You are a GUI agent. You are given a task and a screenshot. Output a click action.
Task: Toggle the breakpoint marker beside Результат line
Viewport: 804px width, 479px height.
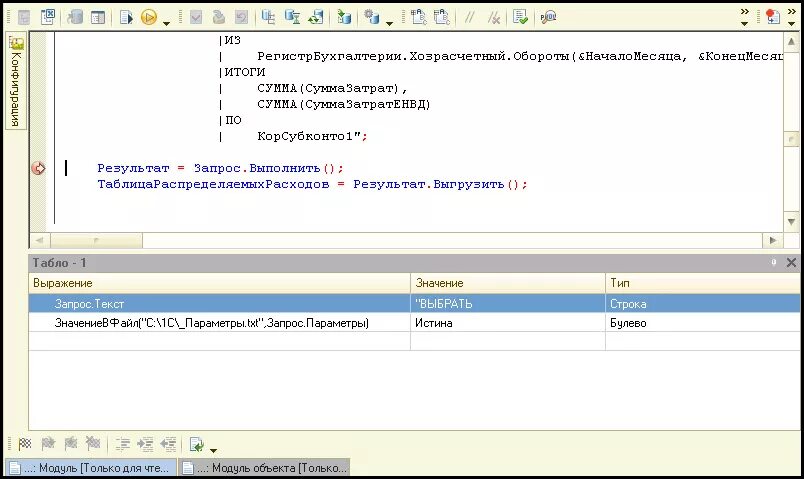38,168
